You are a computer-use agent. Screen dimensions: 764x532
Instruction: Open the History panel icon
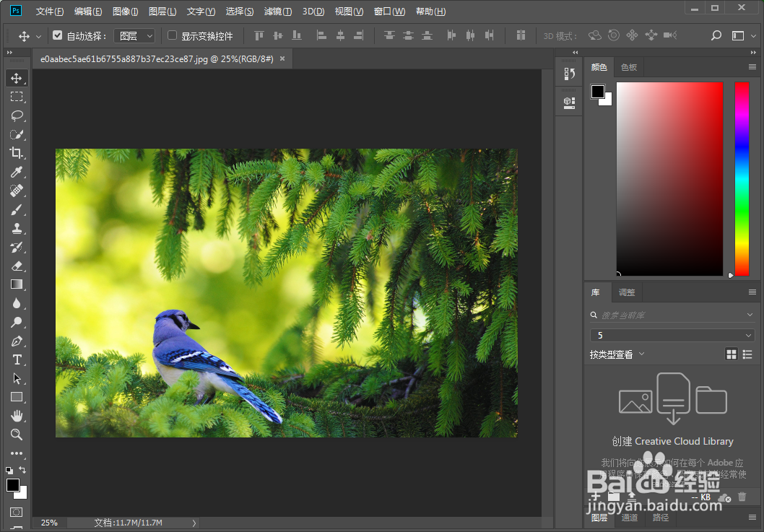(569, 74)
